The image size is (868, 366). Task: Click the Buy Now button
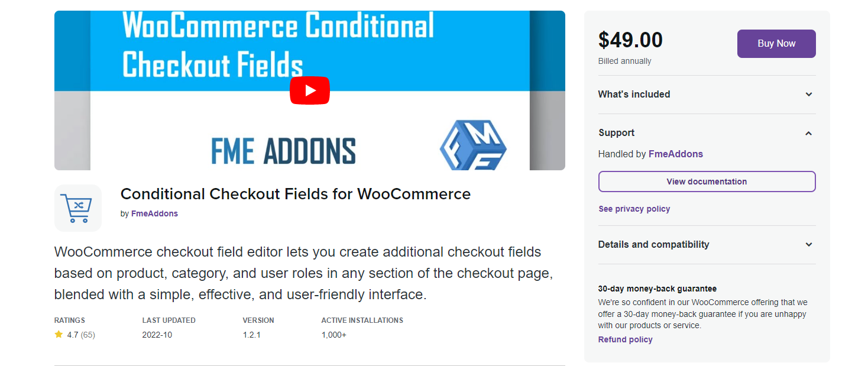[x=776, y=43]
